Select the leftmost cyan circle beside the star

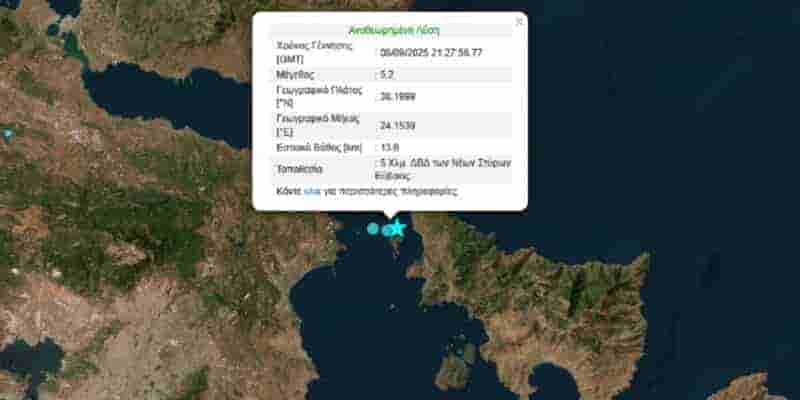(373, 229)
